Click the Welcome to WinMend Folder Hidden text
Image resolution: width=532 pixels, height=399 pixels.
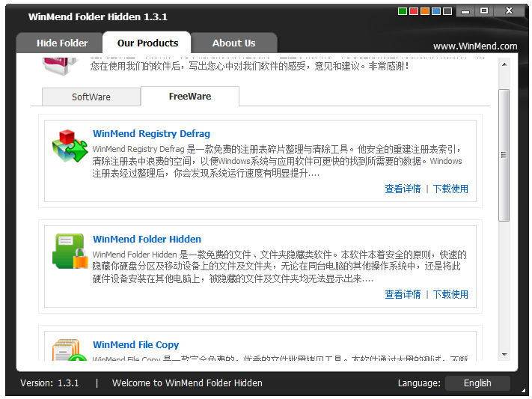coord(187,383)
